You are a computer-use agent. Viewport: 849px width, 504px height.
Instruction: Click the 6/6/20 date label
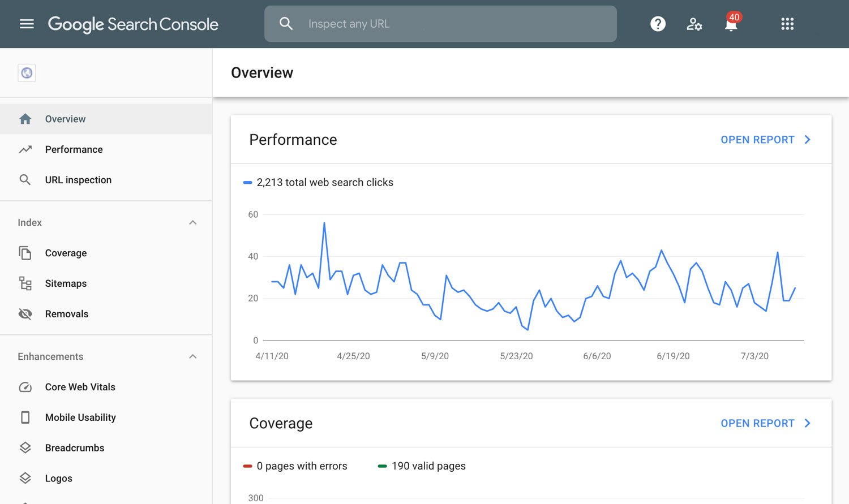coord(597,356)
